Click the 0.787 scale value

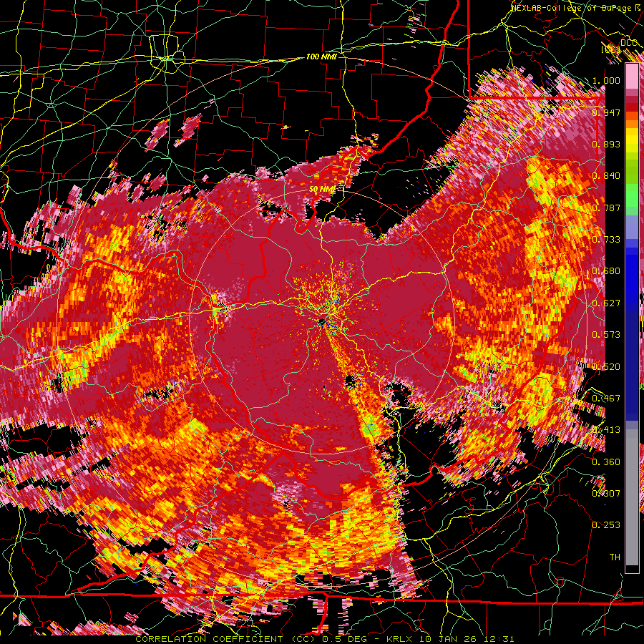[x=606, y=208]
